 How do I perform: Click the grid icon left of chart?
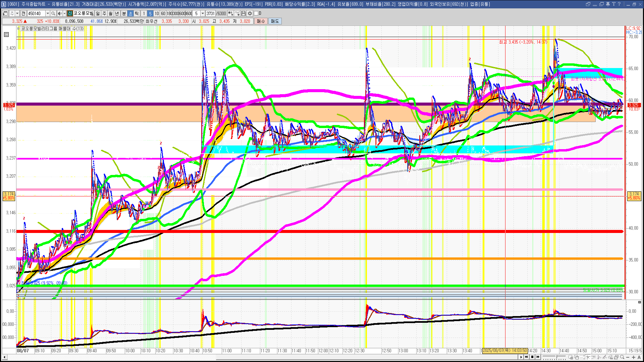click(6, 34)
